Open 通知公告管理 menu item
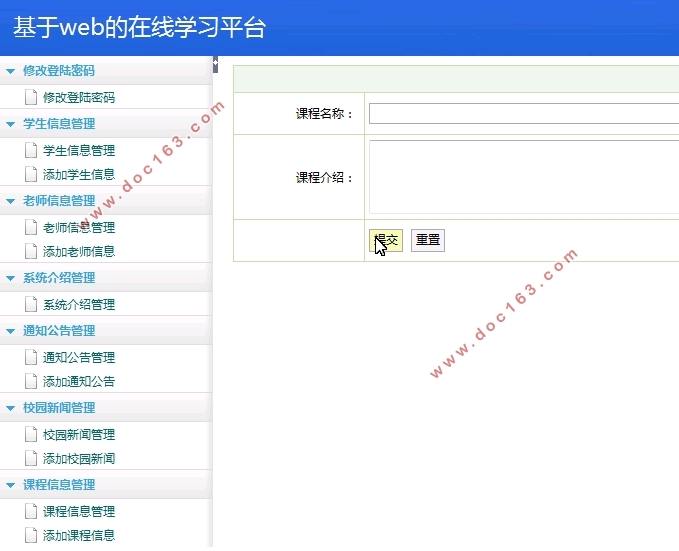This screenshot has height=551, width=679. point(79,357)
